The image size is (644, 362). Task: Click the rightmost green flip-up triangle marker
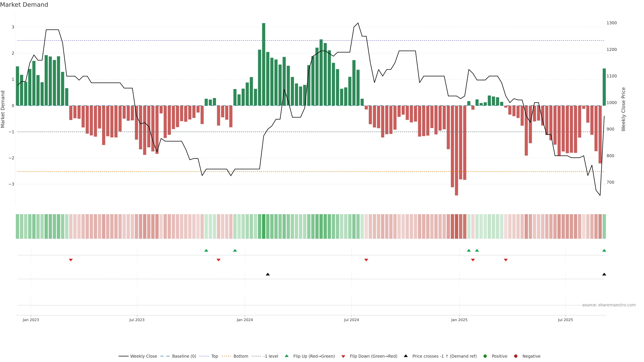click(604, 250)
